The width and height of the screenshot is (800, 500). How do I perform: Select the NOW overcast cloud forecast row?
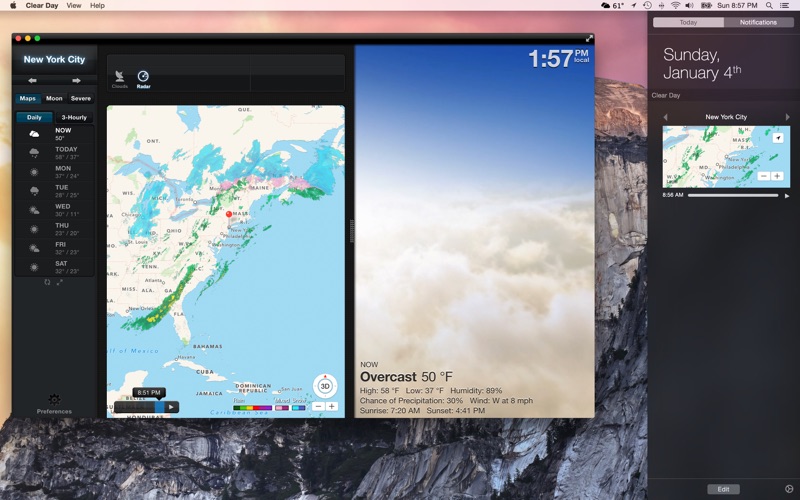point(54,134)
